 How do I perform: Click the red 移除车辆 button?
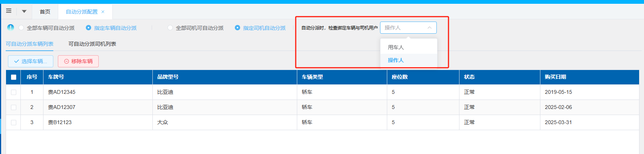pyautogui.click(x=78, y=61)
